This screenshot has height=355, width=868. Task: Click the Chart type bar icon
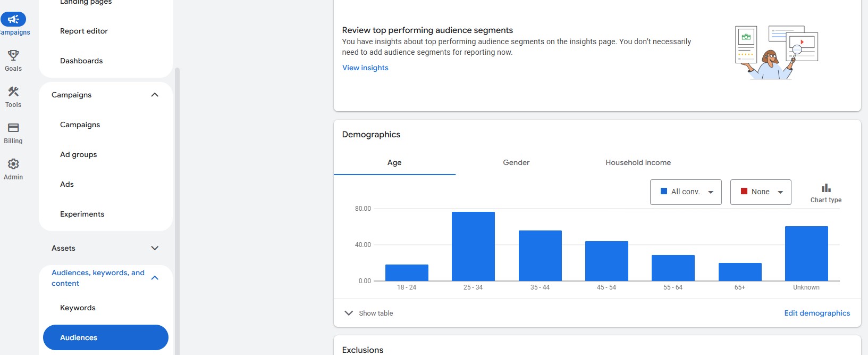[826, 188]
